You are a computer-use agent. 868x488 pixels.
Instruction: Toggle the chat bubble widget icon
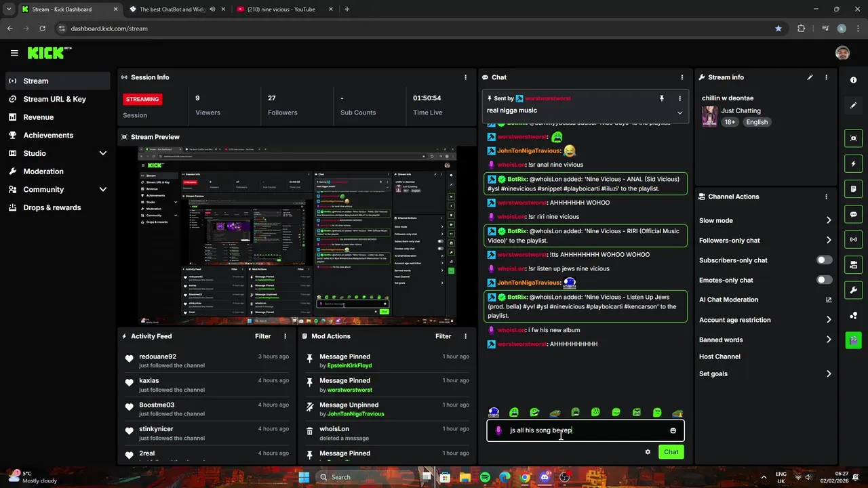pos(853,214)
